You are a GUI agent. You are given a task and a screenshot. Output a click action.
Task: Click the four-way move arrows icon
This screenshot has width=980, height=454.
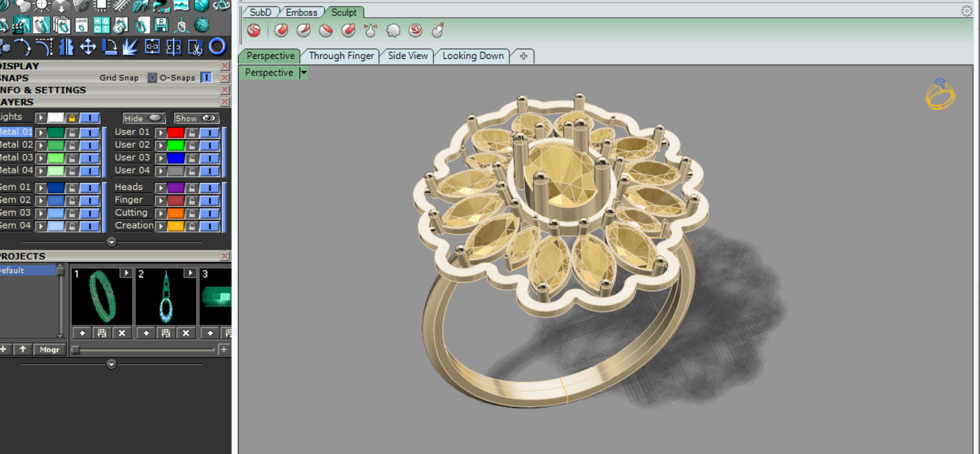click(x=88, y=47)
